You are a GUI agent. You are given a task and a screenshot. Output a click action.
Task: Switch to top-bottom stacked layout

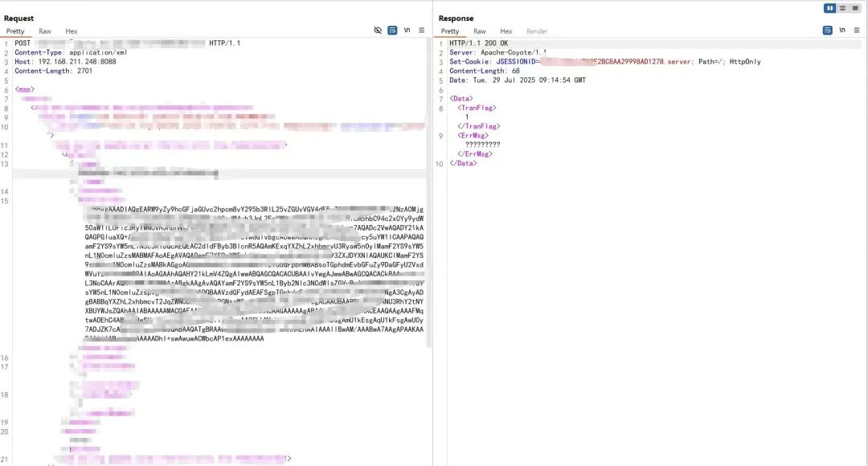(x=842, y=8)
